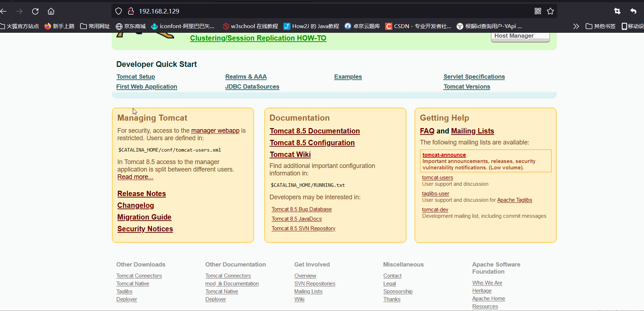Open mod_jk Documentation link
Screen dimensions: 644x311
(232, 284)
